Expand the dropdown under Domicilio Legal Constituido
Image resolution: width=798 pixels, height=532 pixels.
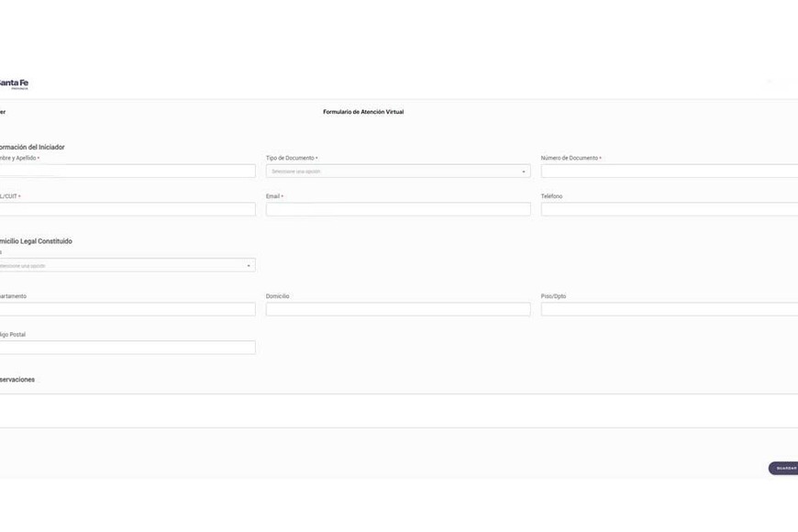(x=127, y=266)
